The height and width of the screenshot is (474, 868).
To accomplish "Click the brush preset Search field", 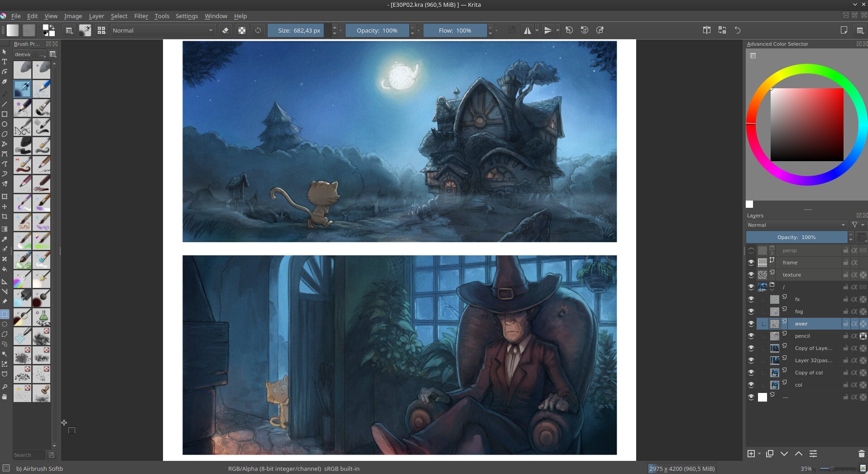I will click(x=29, y=455).
